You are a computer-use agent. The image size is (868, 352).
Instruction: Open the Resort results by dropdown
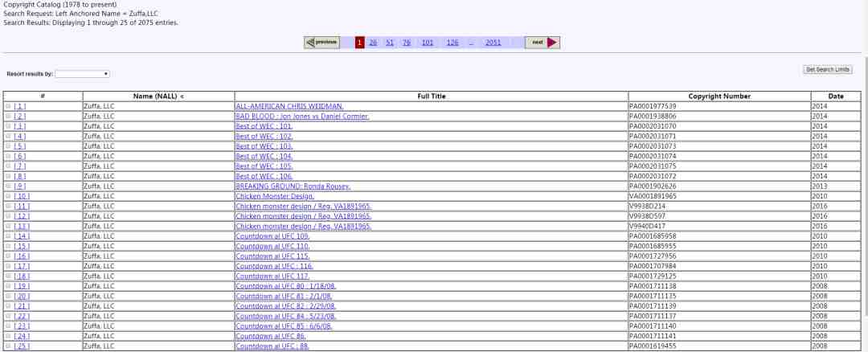pyautogui.click(x=82, y=74)
